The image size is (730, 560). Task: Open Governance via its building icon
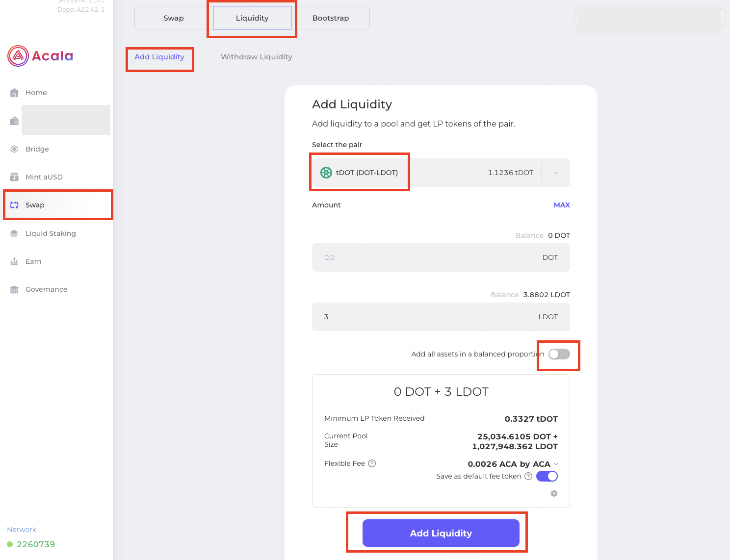tap(14, 289)
